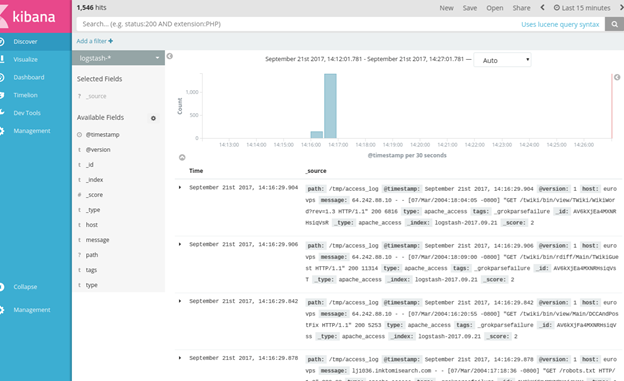Click the tallest histogram bar
Screen dimensions: 624x381
(330, 106)
